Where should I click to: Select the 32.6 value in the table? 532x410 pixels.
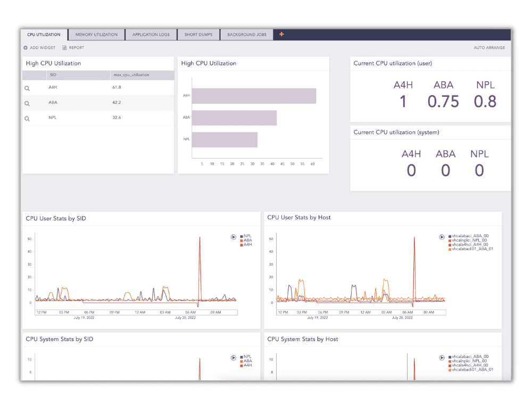tap(117, 118)
